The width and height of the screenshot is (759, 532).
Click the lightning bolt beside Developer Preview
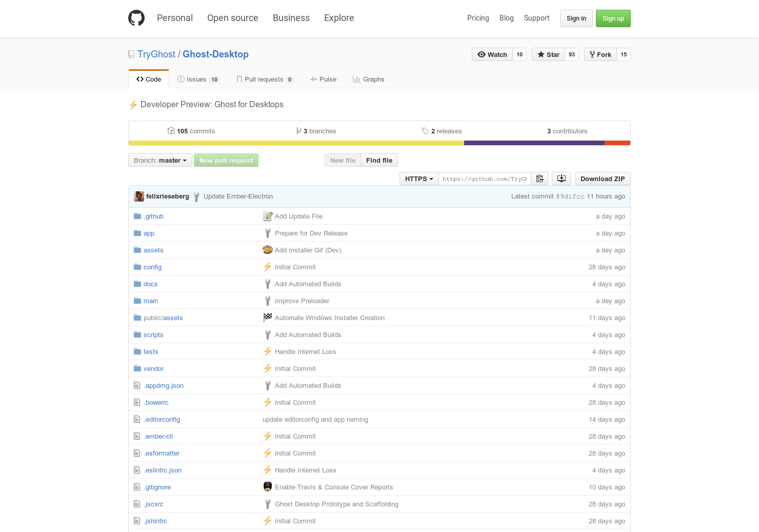(x=133, y=105)
